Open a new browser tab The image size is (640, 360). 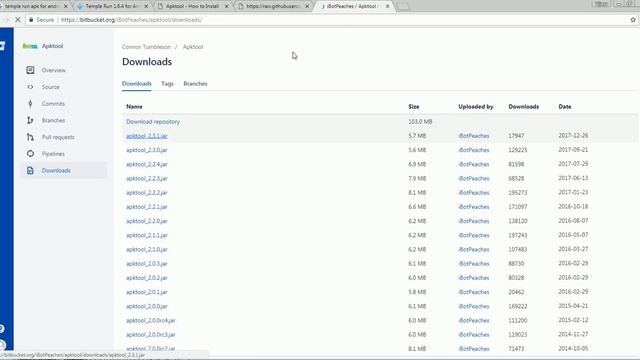tap(403, 6)
